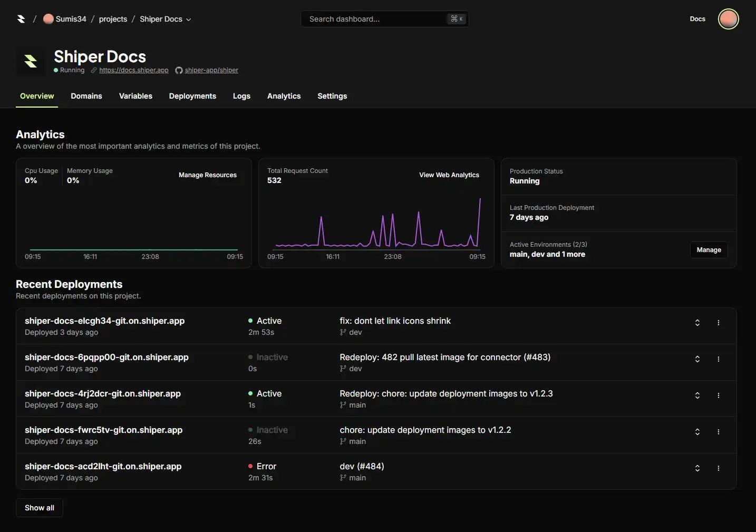This screenshot has width=756, height=532.
Task: Click the 'dev (#484)' commit message
Action: coord(362,466)
